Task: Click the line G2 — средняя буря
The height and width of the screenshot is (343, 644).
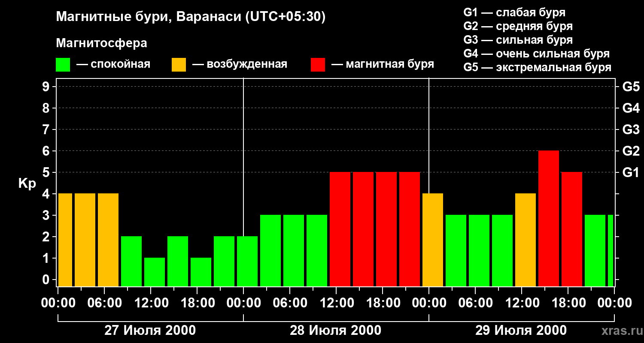Action: [x=518, y=26]
